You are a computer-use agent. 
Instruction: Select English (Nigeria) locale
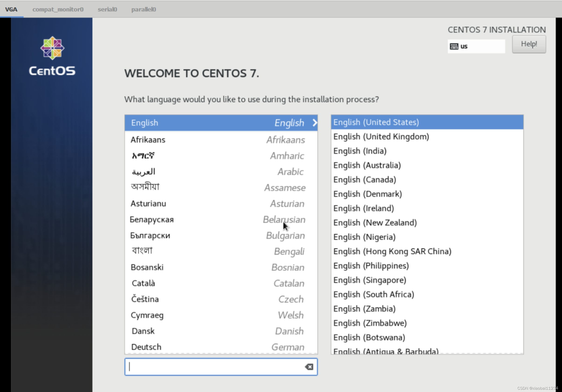click(427, 237)
